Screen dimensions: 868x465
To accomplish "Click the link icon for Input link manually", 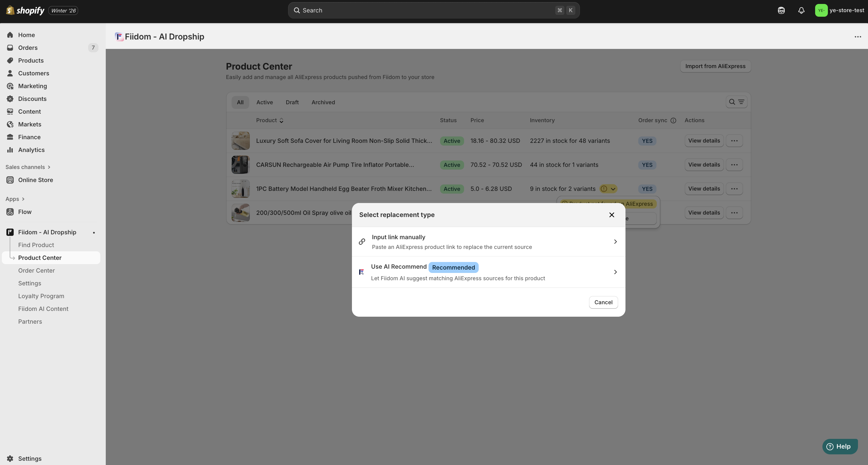I will [x=362, y=242].
